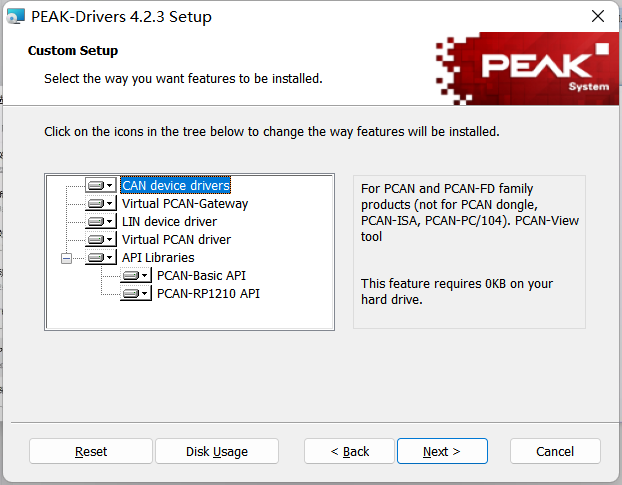Select Virtual PCAN-Gateway in the tree

coord(185,203)
